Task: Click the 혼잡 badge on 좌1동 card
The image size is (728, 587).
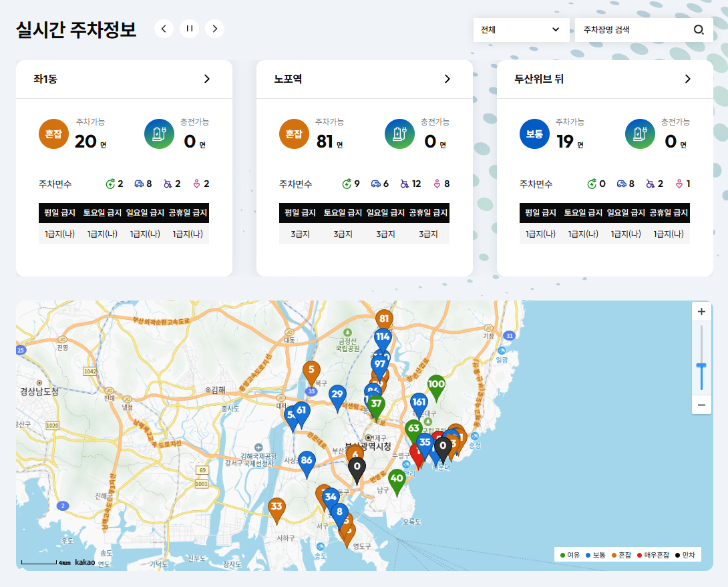Action: click(53, 134)
